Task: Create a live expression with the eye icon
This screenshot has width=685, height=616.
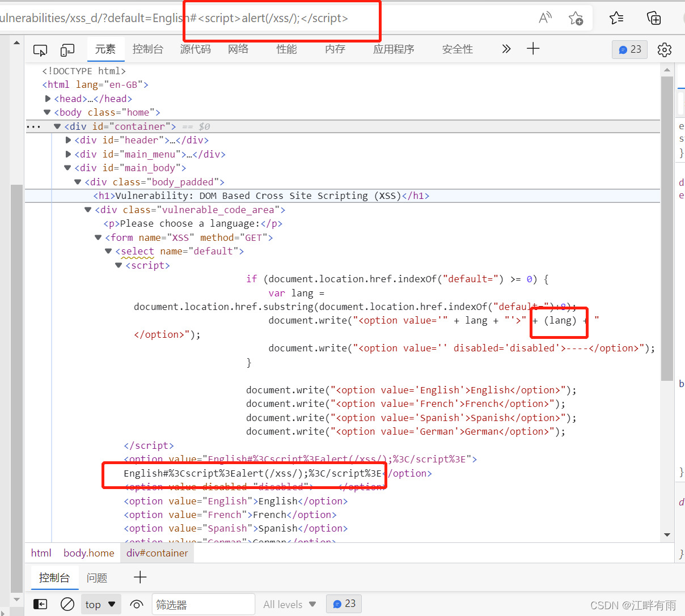Action: coord(137,604)
